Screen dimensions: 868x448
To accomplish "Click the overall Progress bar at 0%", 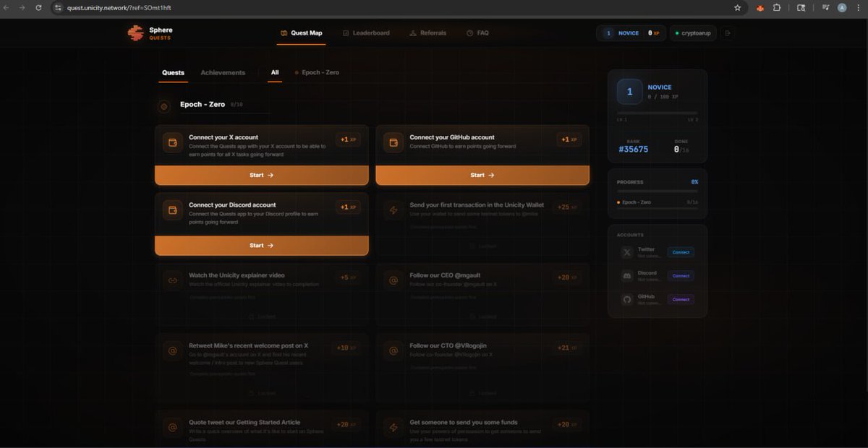I will pos(658,191).
